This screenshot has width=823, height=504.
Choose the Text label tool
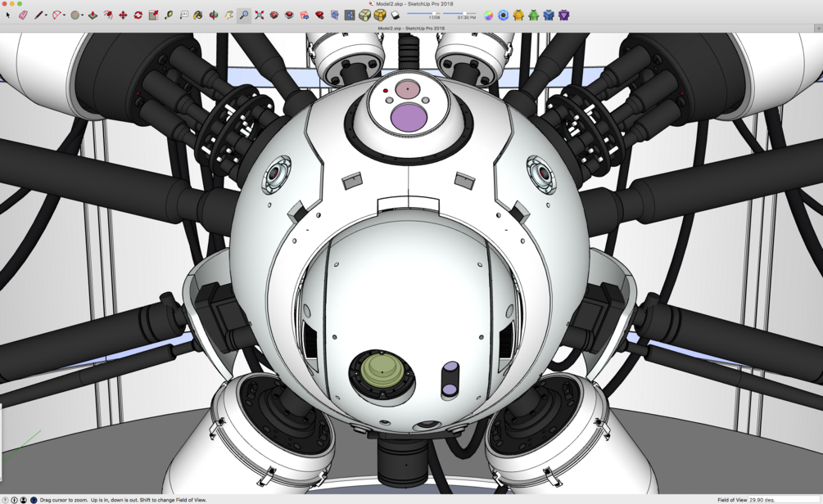183,16
